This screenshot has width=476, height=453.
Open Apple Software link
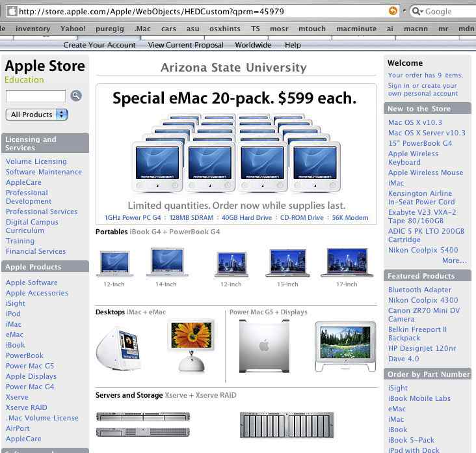(x=32, y=282)
